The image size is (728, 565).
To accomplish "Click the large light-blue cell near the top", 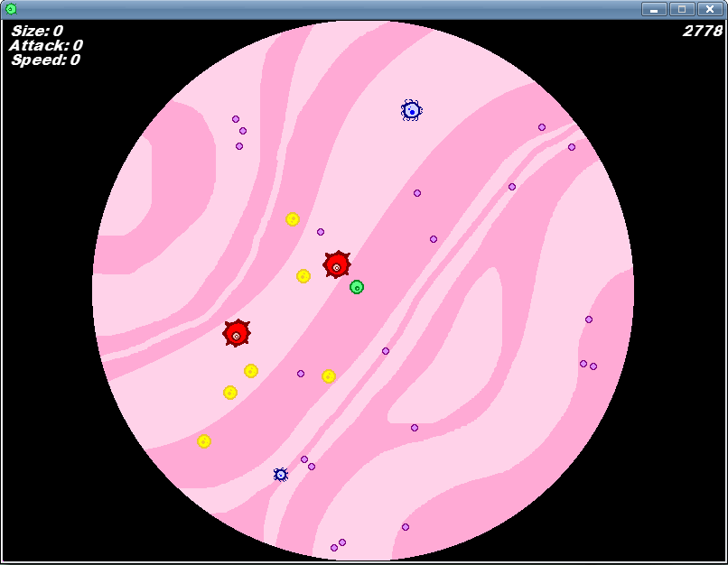I will pyautogui.click(x=411, y=110).
